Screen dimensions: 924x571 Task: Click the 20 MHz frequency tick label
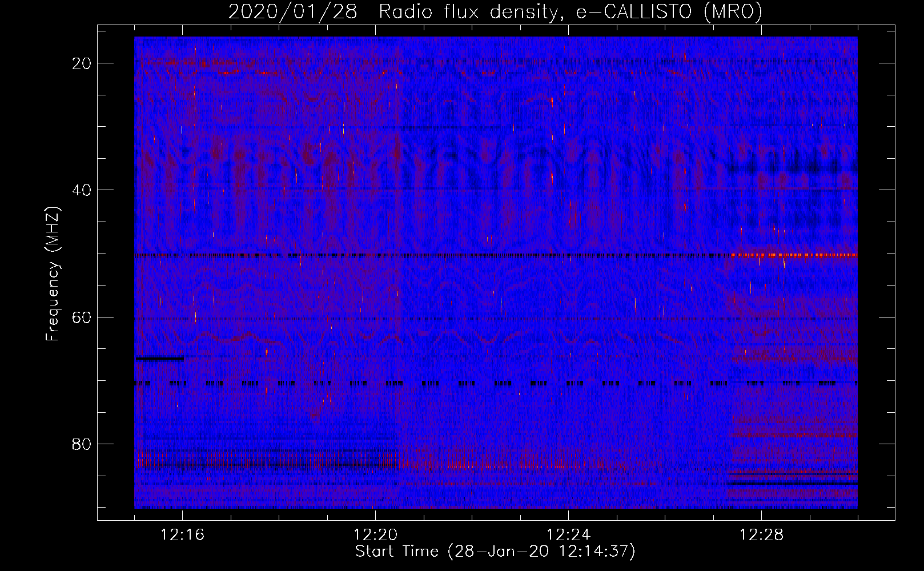click(x=82, y=63)
